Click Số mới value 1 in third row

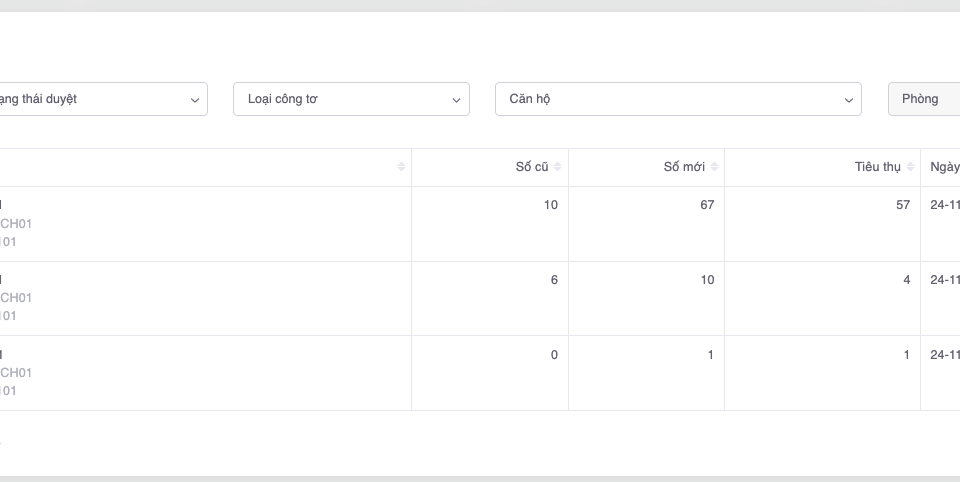click(711, 355)
